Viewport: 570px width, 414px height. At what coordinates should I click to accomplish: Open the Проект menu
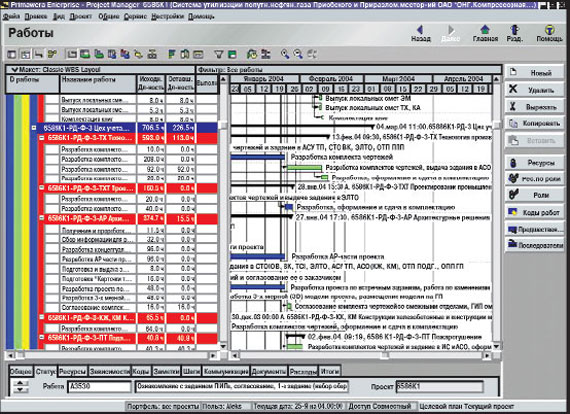point(81,17)
